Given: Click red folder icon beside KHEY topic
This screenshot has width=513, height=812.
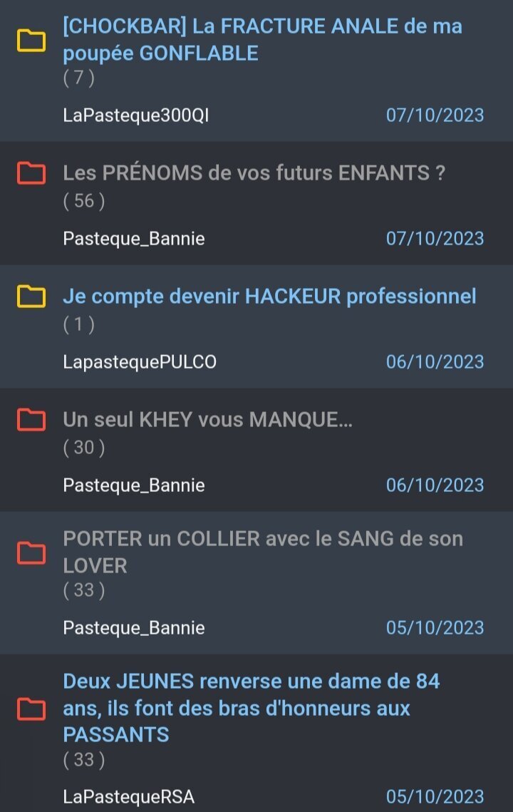Looking at the screenshot, I should click(x=31, y=419).
